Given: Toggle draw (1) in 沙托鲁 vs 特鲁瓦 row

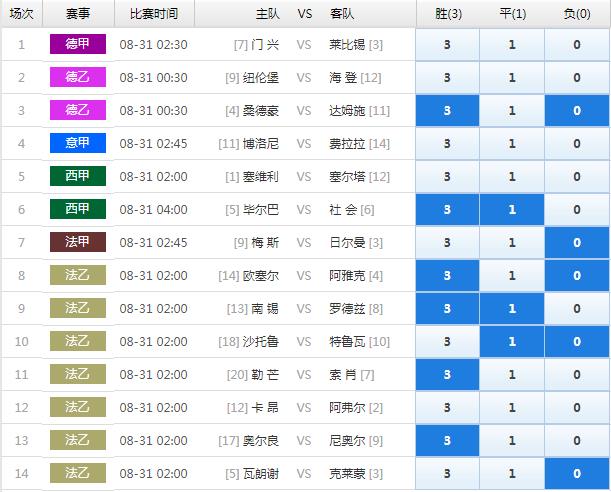Looking at the screenshot, I should (x=512, y=341).
